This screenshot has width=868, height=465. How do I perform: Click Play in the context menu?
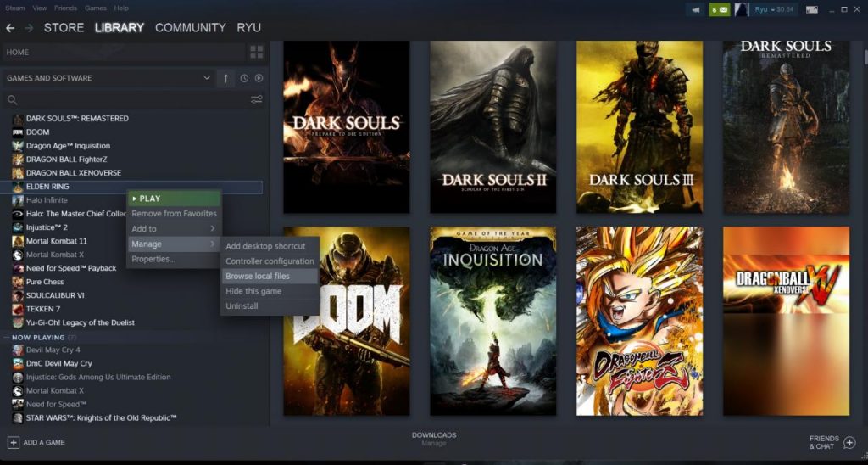(173, 199)
